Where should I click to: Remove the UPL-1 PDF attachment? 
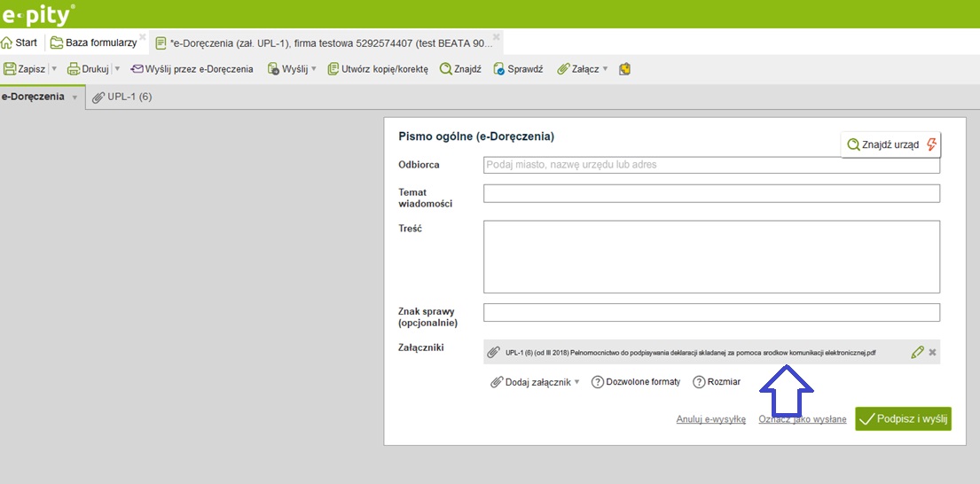pyautogui.click(x=932, y=353)
